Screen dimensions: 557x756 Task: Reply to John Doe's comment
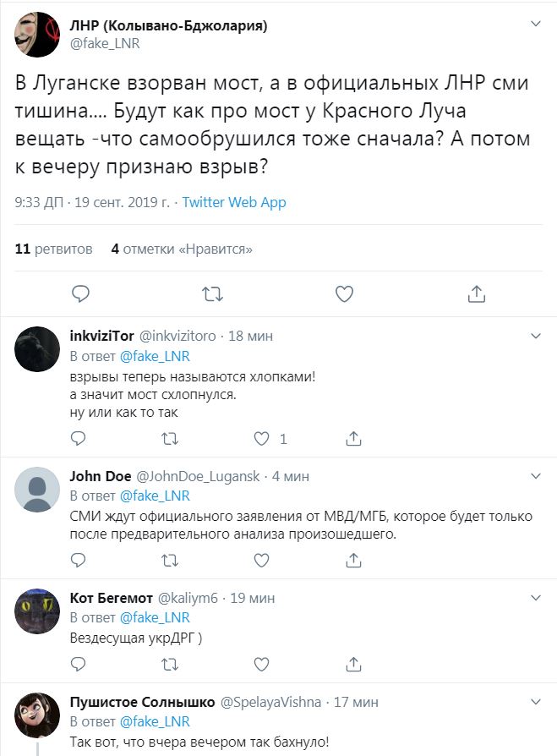79,560
